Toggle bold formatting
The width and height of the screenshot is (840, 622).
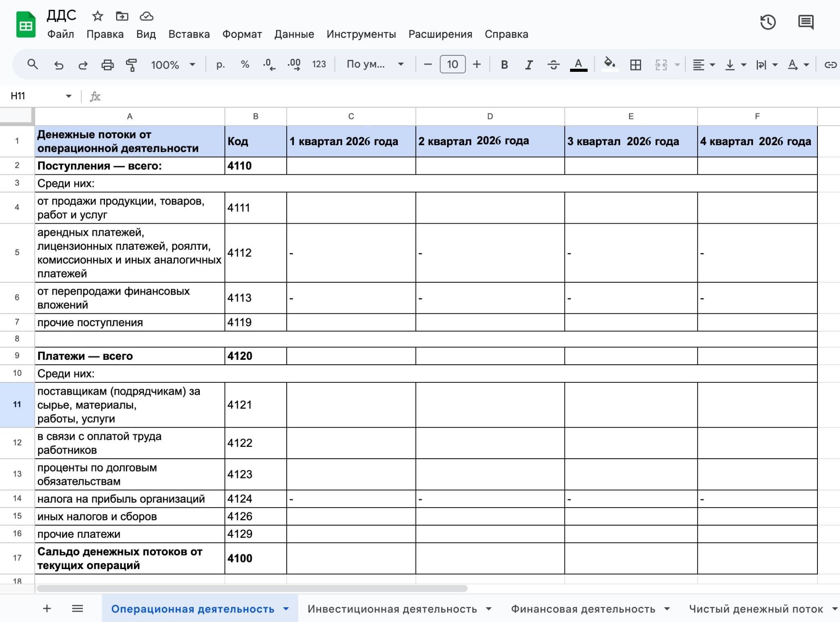(x=504, y=65)
